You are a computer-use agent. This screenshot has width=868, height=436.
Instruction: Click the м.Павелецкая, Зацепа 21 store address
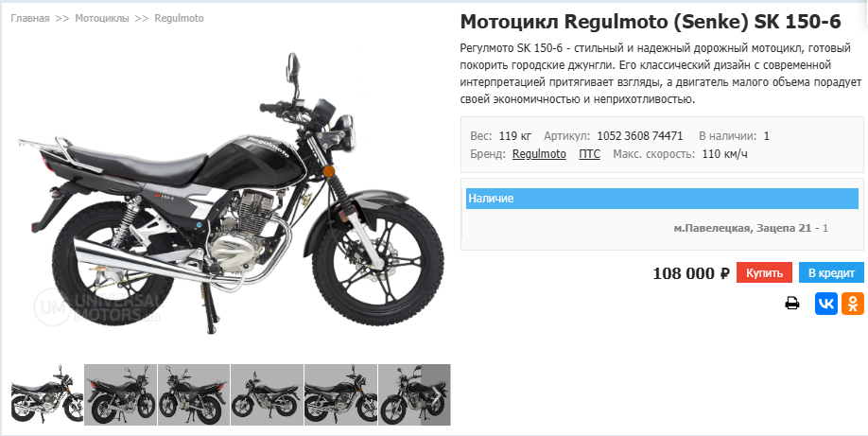[742, 228]
